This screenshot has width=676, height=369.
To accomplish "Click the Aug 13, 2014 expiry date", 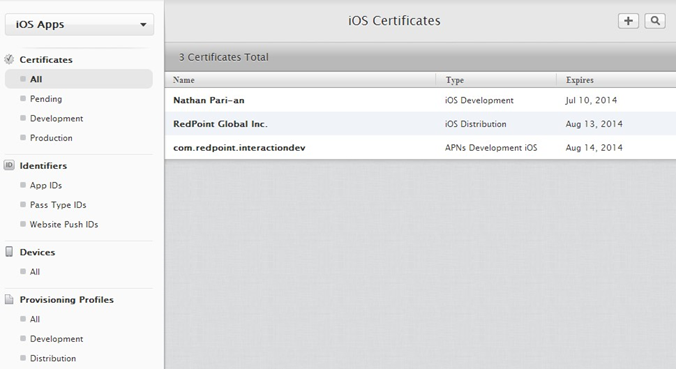I will coord(594,124).
